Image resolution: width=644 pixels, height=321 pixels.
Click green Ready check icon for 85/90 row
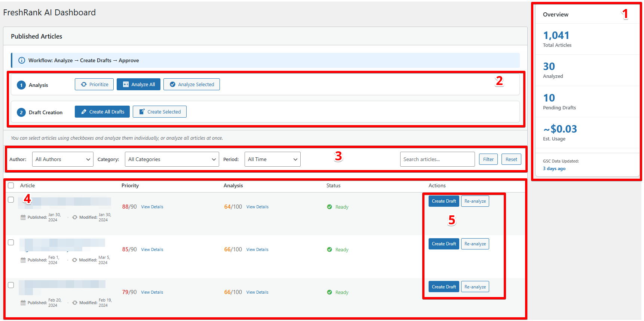tap(329, 249)
